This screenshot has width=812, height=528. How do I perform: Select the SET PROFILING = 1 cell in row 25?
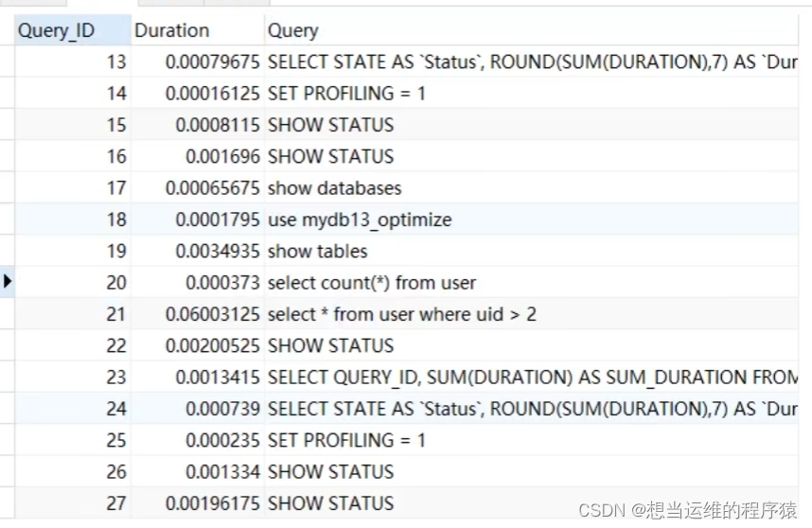[346, 440]
